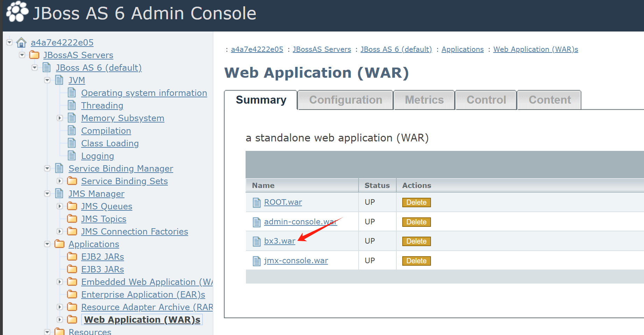The height and width of the screenshot is (335, 644).
Task: Collapse the JBoss AS 6 (default) node
Action: click(x=35, y=68)
